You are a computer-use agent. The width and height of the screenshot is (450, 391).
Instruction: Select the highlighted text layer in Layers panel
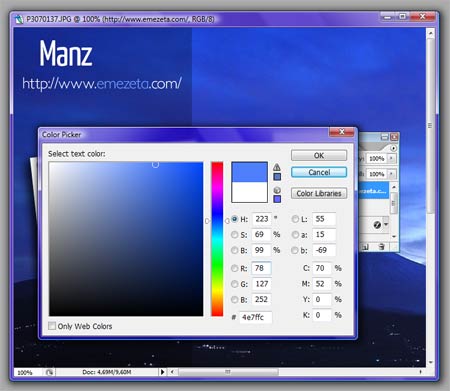[x=373, y=191]
